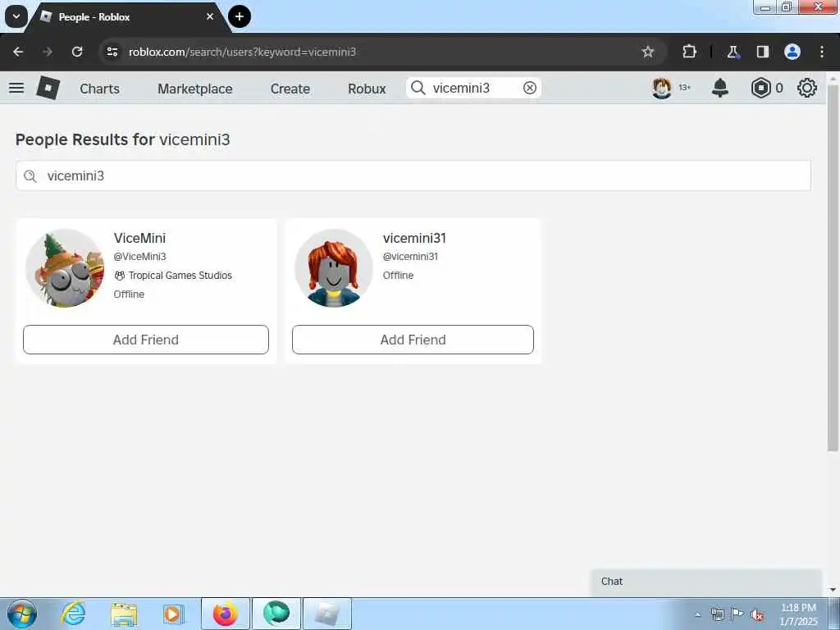
Task: Switch to Firefox in taskbar
Action: point(226,614)
